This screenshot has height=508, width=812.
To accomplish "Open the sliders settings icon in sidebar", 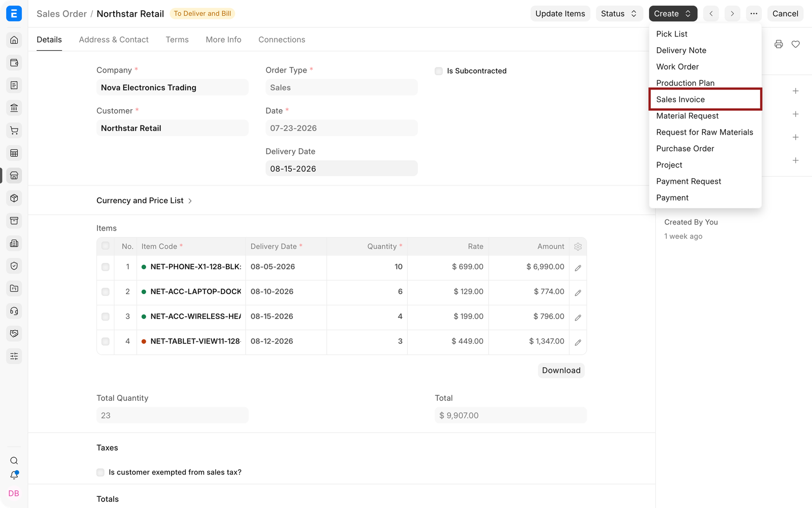I will [x=14, y=356].
